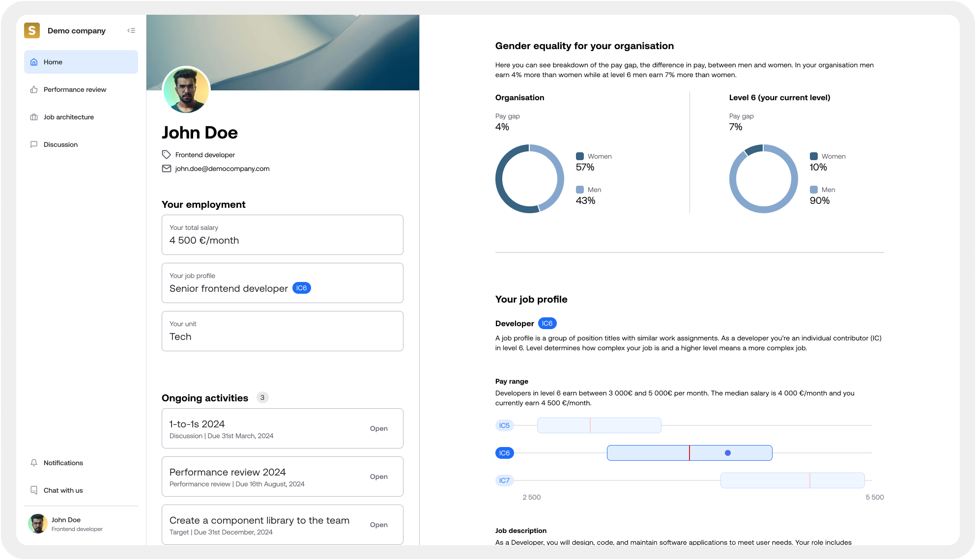Screen dimensions: 976x560
Task: Click the Demo company logo icon
Action: [32, 30]
